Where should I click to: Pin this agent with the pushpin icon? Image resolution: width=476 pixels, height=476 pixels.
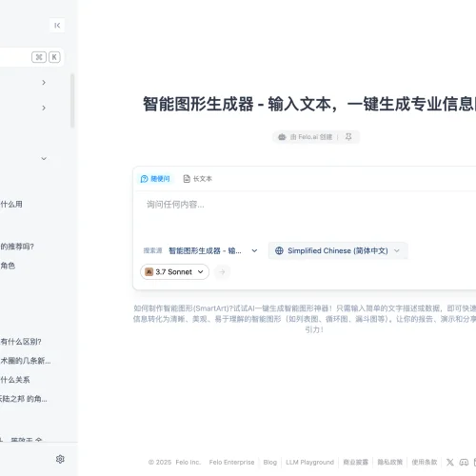point(348,137)
